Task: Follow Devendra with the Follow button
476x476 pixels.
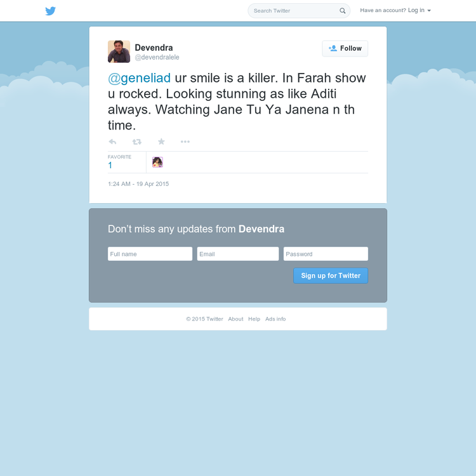Action: tap(345, 49)
